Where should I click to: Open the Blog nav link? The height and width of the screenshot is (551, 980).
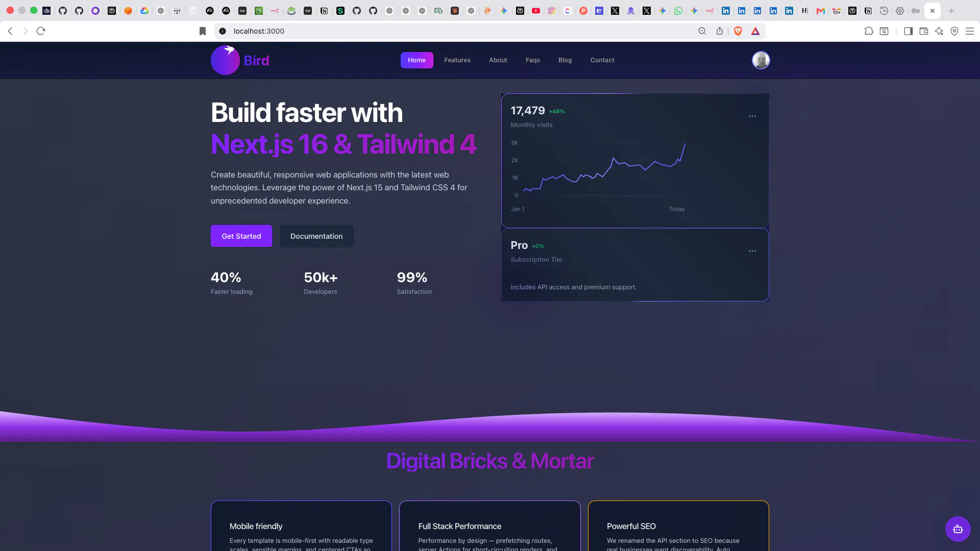click(565, 60)
